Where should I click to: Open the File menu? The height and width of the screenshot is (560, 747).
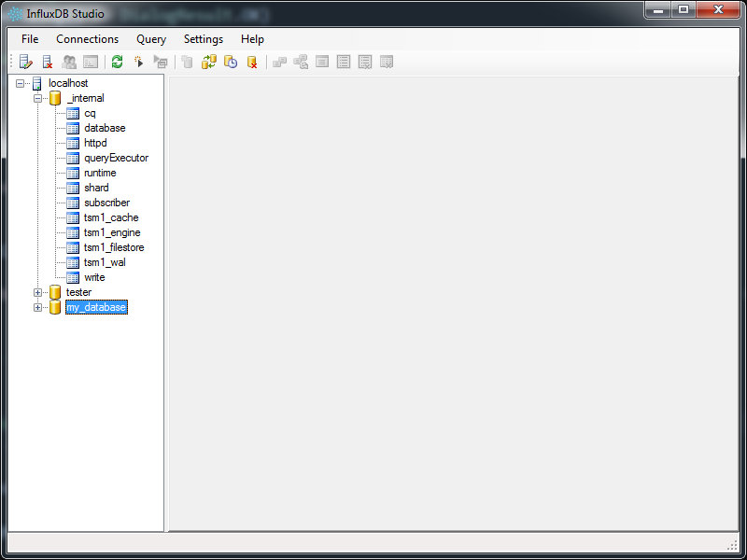click(x=30, y=39)
